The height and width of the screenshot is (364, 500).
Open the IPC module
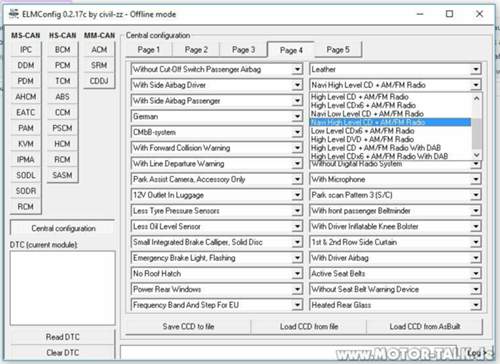coord(26,50)
